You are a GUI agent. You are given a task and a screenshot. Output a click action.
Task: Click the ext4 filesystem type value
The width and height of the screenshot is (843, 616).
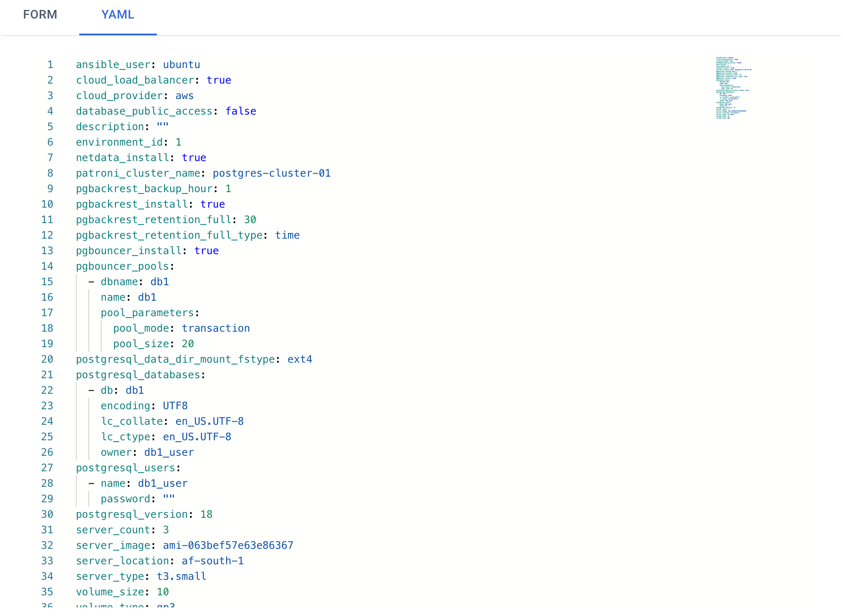300,359
